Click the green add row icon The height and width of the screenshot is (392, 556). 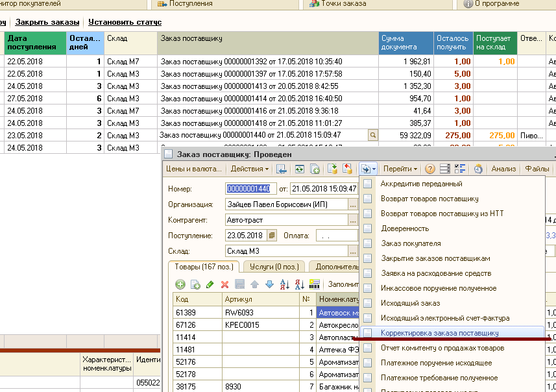(180, 284)
